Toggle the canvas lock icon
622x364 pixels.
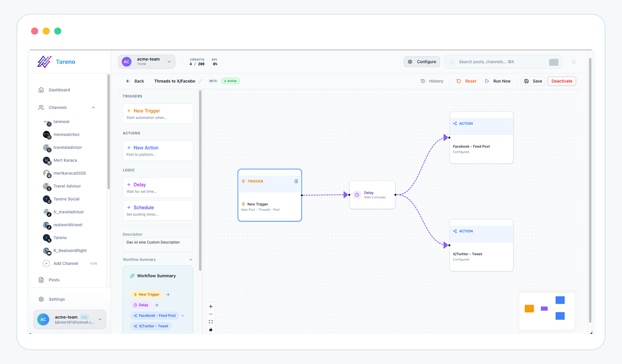[211, 329]
